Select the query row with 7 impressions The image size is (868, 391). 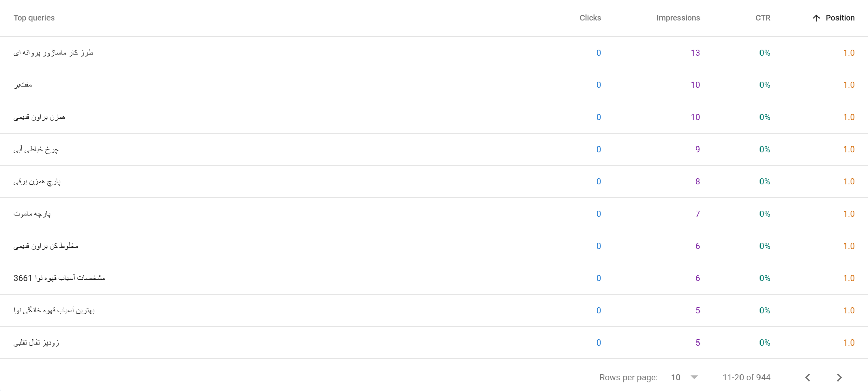pos(434,214)
